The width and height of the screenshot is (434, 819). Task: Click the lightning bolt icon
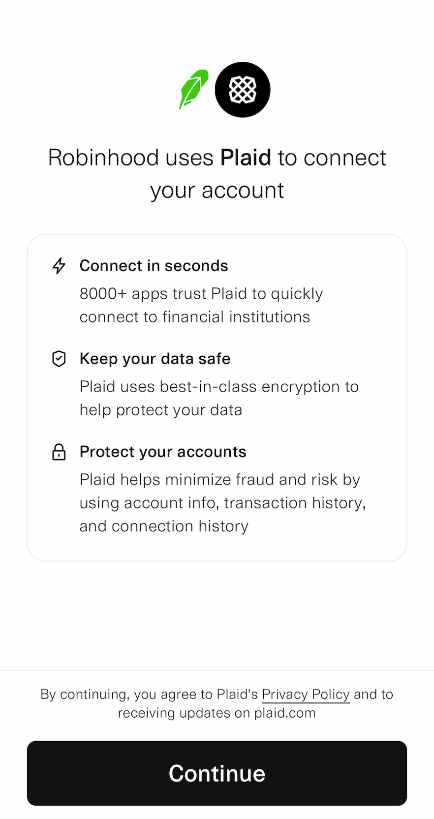click(59, 266)
